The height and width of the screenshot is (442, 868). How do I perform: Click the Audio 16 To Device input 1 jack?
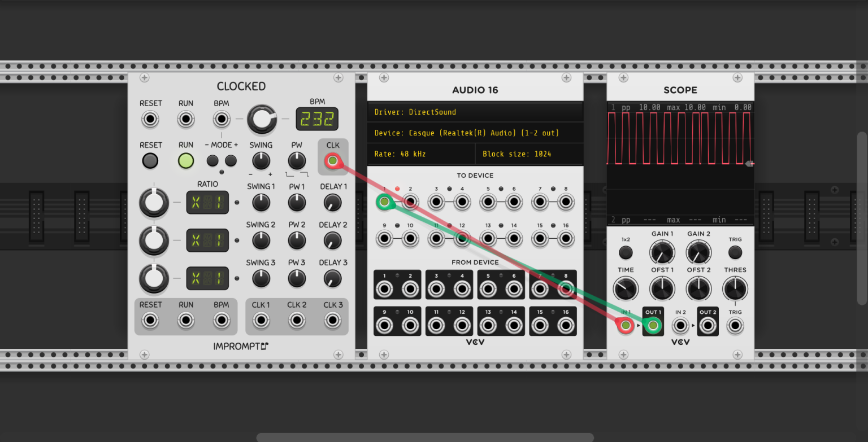(x=385, y=202)
